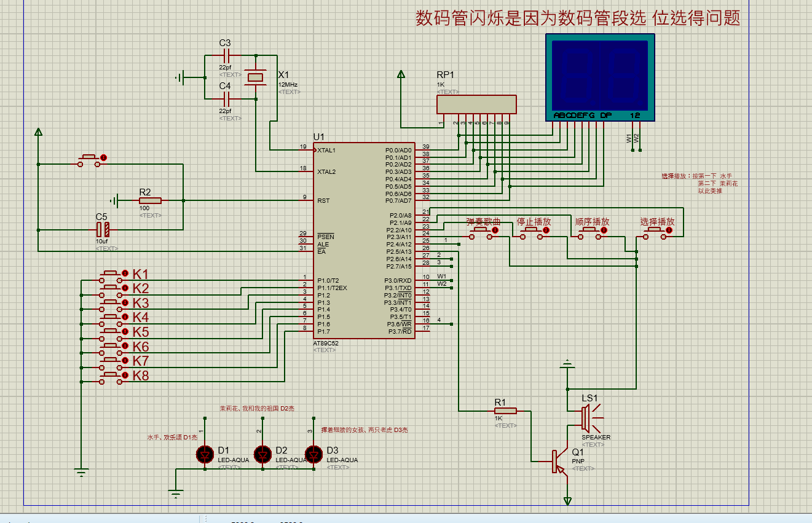Viewport: 812px width, 523px height.
Task: Click the crystal oscillator X1 symbol
Action: [256, 77]
